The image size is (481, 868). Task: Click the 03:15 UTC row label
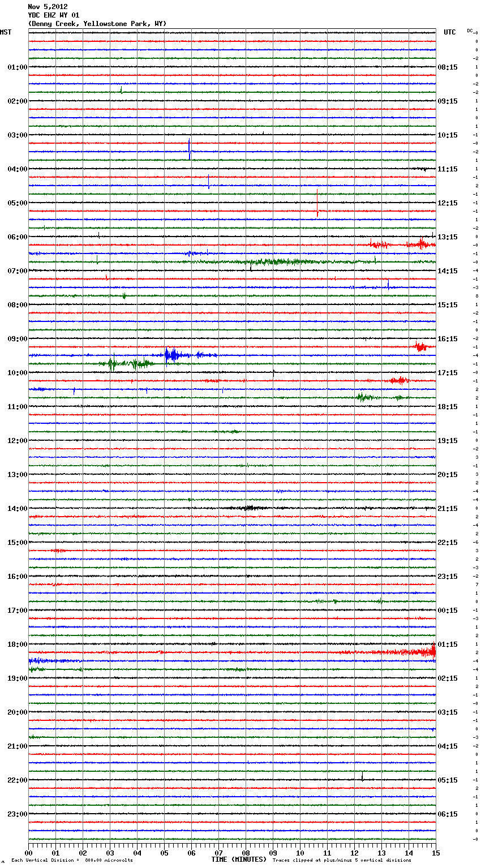448,712
